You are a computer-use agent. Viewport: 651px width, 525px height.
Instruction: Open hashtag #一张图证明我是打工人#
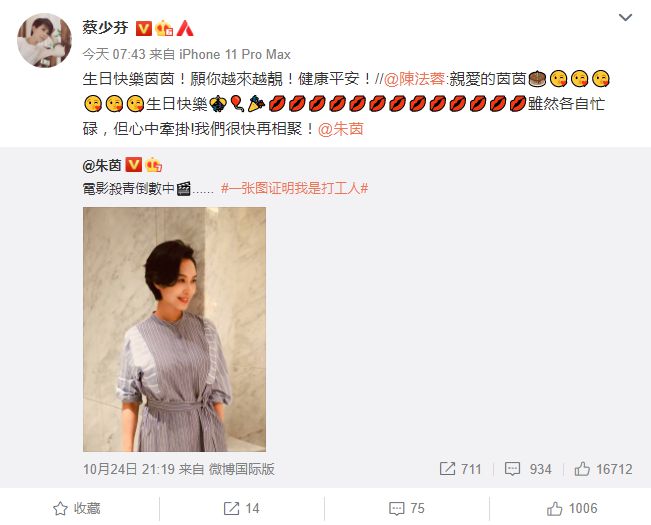pos(294,189)
